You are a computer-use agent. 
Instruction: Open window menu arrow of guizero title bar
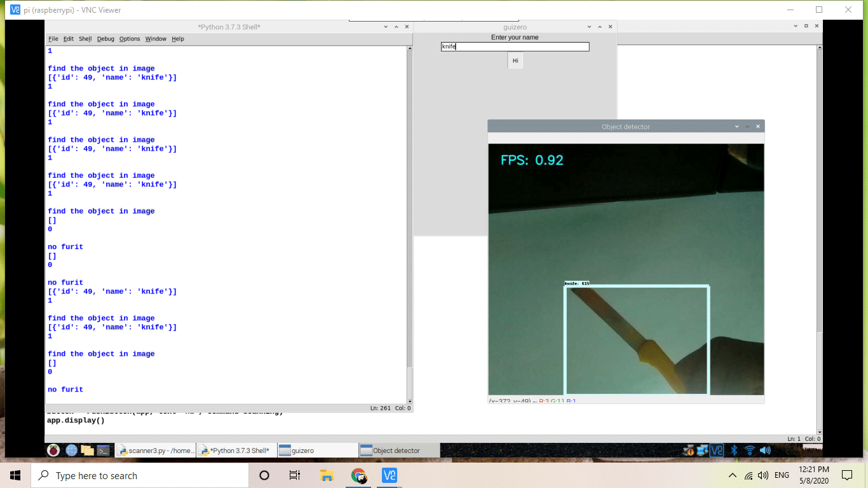point(588,27)
